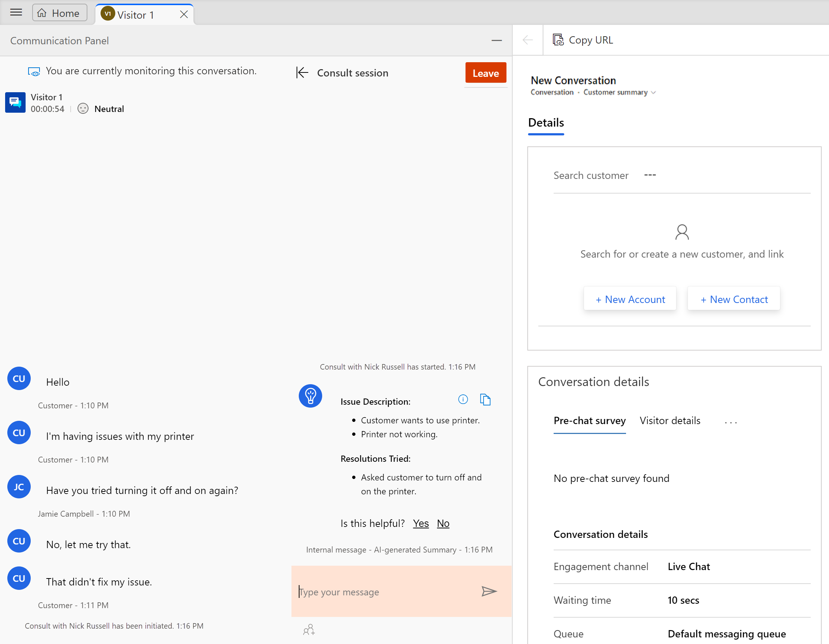Click the Pre-chat survey tab
The width and height of the screenshot is (829, 644).
(x=589, y=420)
